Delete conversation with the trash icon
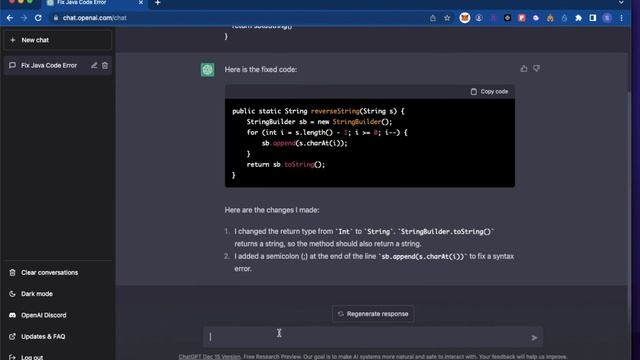This screenshot has width=640, height=360. point(105,65)
